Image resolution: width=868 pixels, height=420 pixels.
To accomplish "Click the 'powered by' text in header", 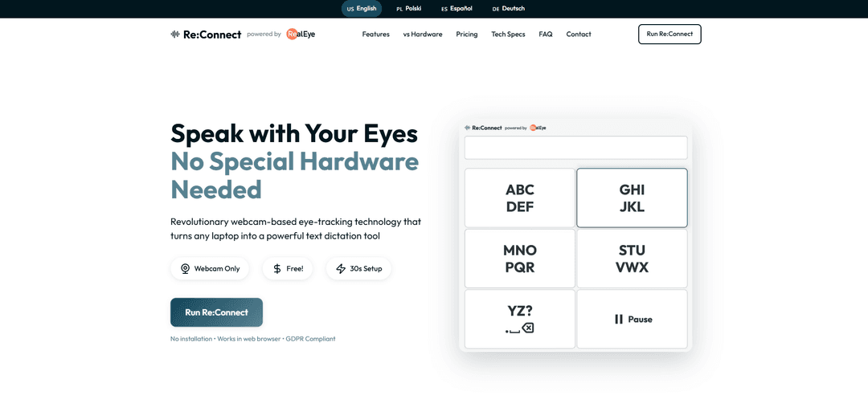I will 264,35.
